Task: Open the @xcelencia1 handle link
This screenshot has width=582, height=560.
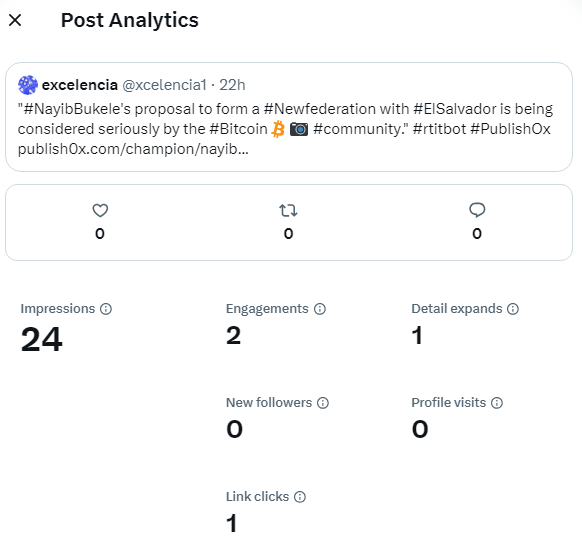Action: point(164,85)
